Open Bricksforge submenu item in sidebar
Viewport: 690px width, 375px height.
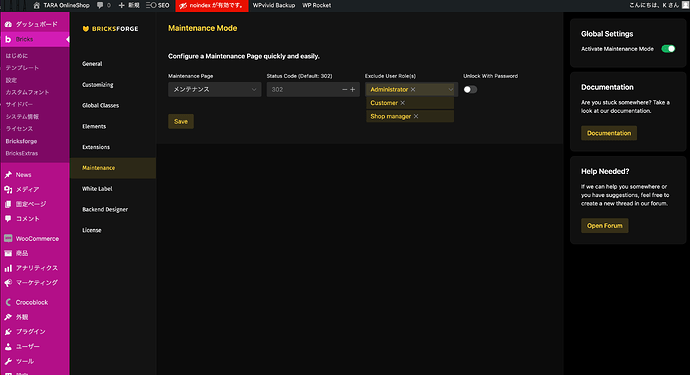21,141
